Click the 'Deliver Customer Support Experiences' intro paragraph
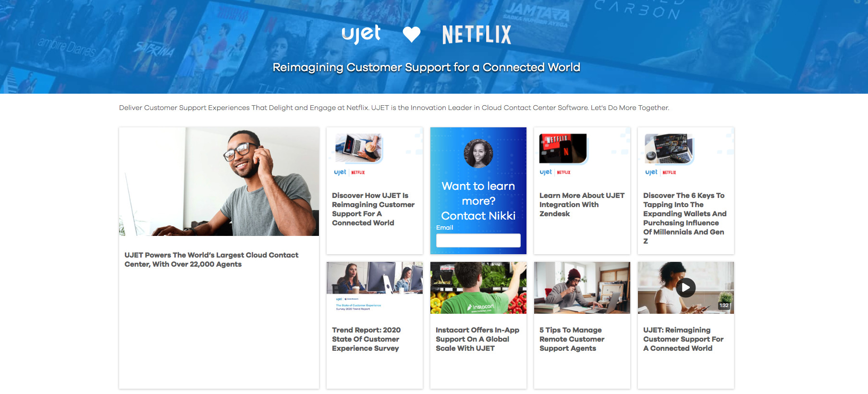The height and width of the screenshot is (394, 868). click(x=394, y=108)
